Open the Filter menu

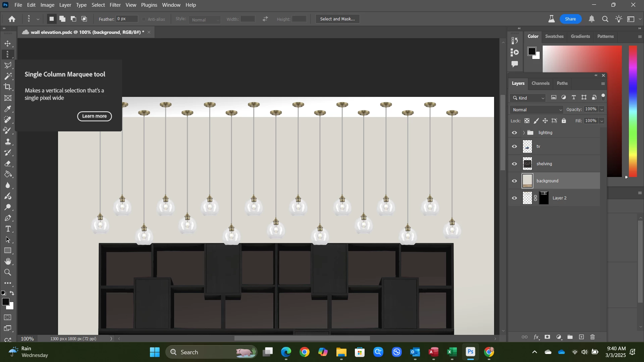115,5
